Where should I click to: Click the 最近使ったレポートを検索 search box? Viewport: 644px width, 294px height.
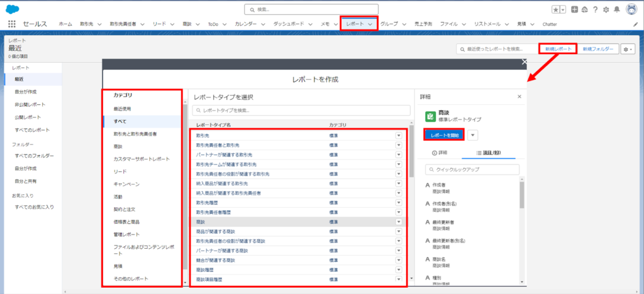pos(497,49)
